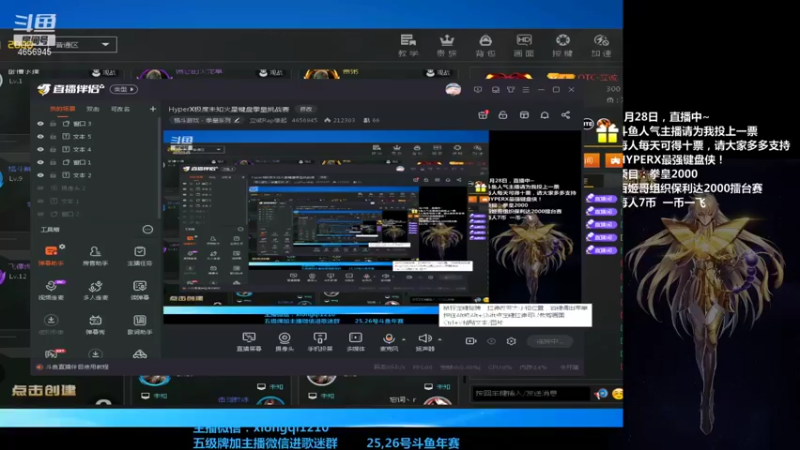
Task: Launch the 视频连麦 tool
Action: pos(51,290)
